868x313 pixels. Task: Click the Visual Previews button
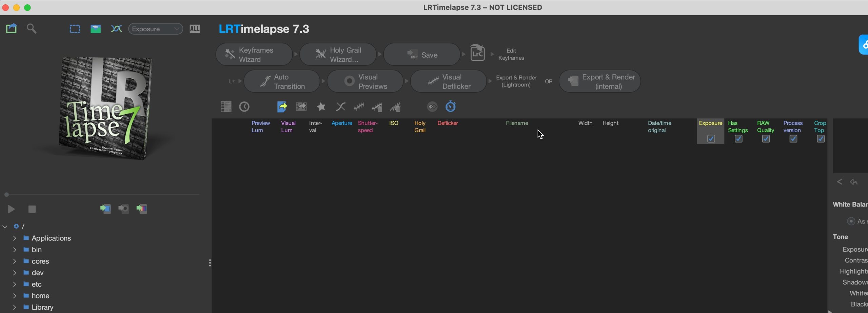[x=365, y=81]
